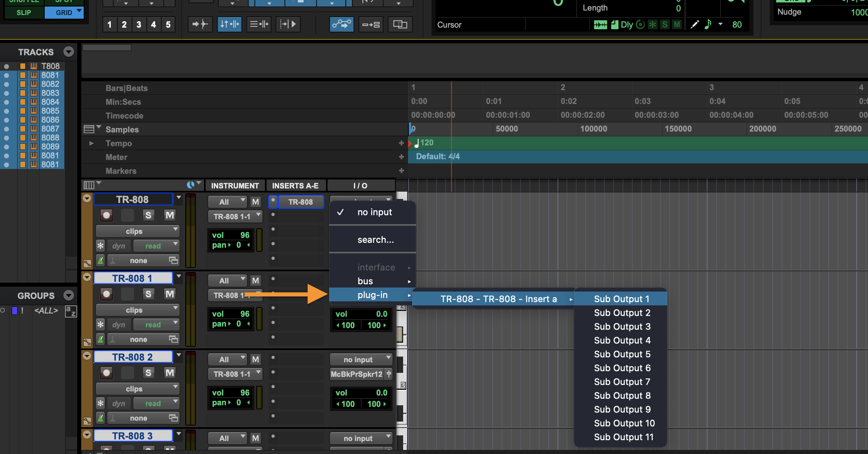Add a meter change with the plus icon
The height and width of the screenshot is (454, 868).
(x=401, y=157)
